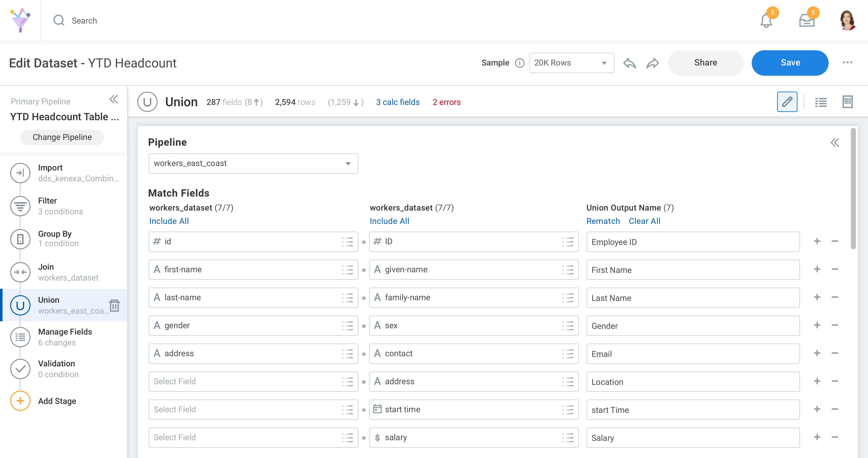
Task: Click the Add Stage plus icon
Action: (x=20, y=401)
